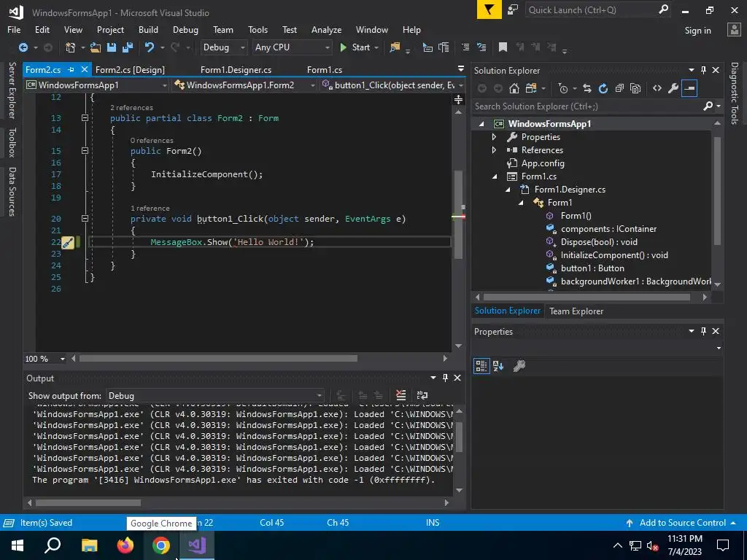Open the File menu
This screenshot has height=560, width=747.
pyautogui.click(x=14, y=29)
